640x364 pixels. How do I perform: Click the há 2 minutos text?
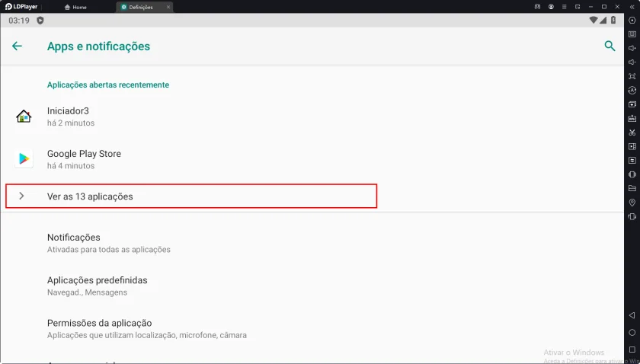tap(71, 123)
